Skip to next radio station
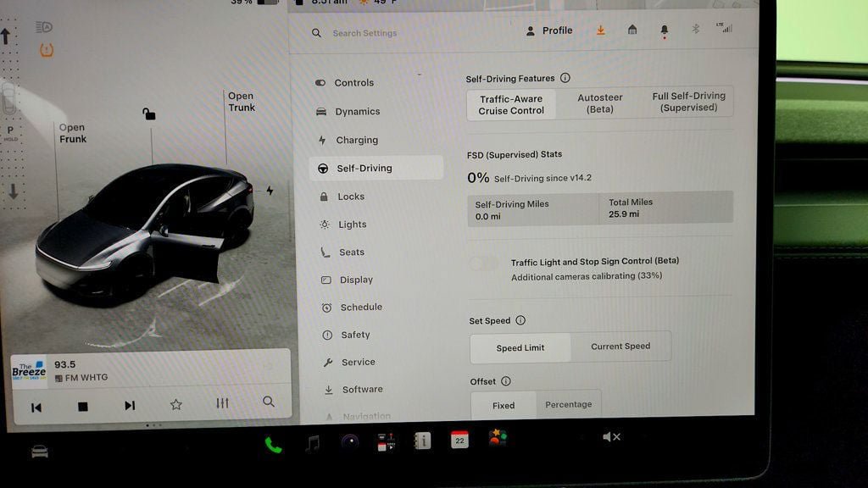 pyautogui.click(x=130, y=406)
